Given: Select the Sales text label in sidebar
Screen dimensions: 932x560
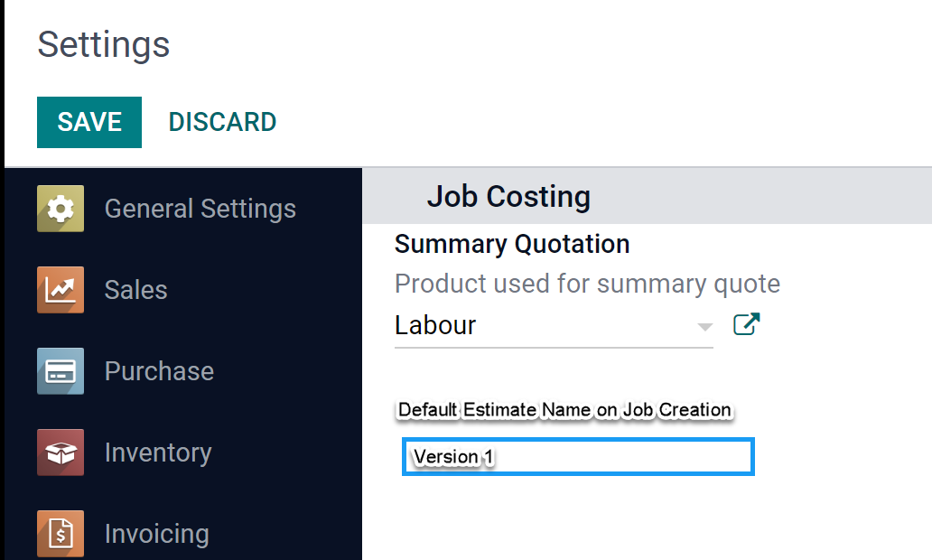Looking at the screenshot, I should coord(136,290).
